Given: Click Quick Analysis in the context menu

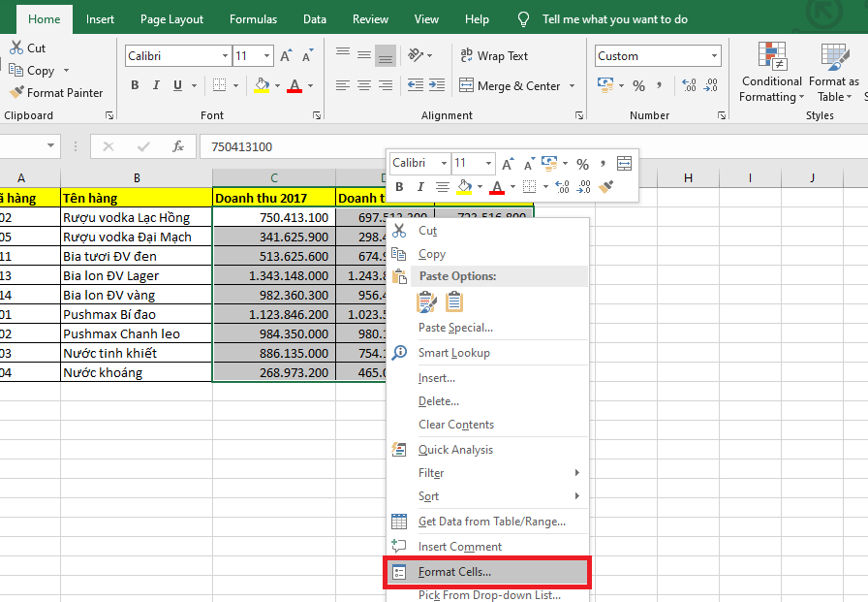Looking at the screenshot, I should (455, 450).
